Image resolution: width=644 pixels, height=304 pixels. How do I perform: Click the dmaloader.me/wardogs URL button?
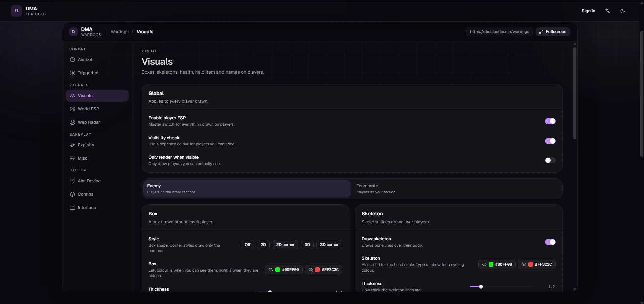(x=499, y=32)
